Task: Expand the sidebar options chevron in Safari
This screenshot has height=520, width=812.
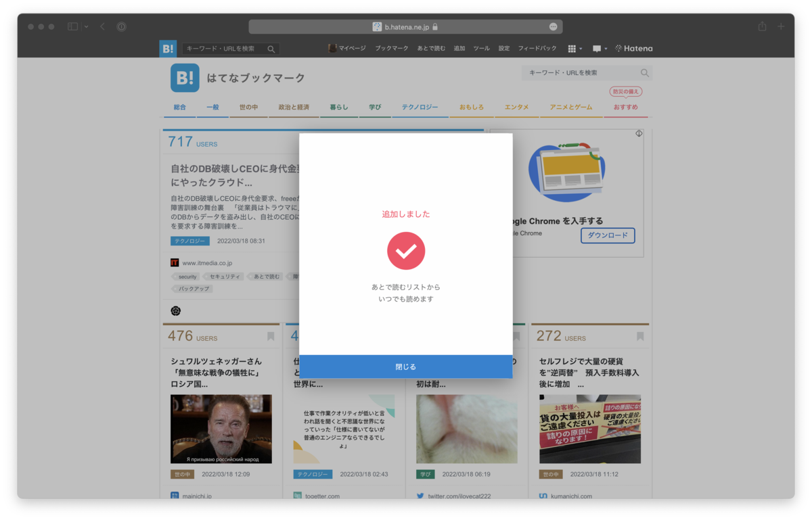Action: (x=87, y=27)
